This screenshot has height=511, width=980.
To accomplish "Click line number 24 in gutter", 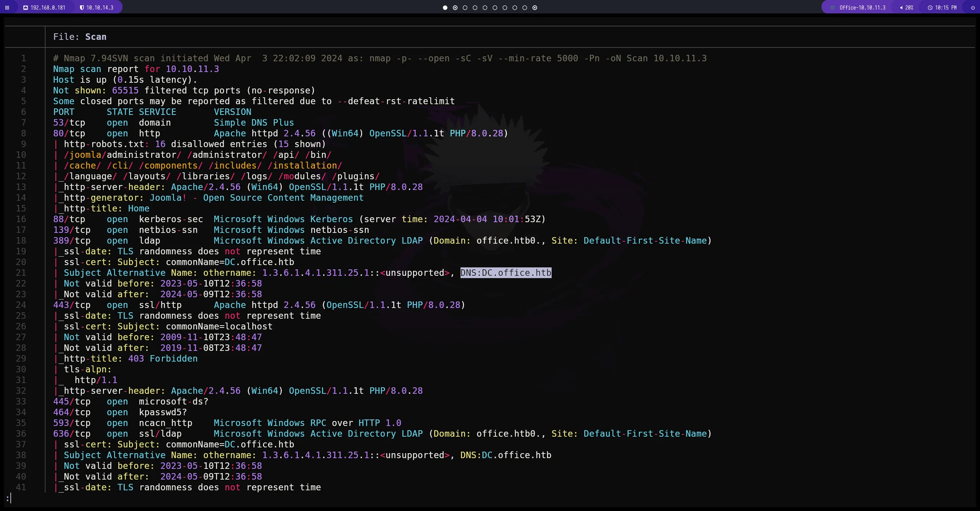I will point(21,305).
